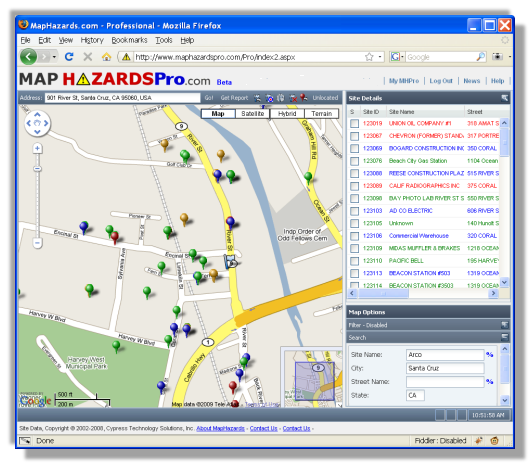Click the Fiddler status bar bug icon
This screenshot has height=464, width=530.
[x=479, y=441]
